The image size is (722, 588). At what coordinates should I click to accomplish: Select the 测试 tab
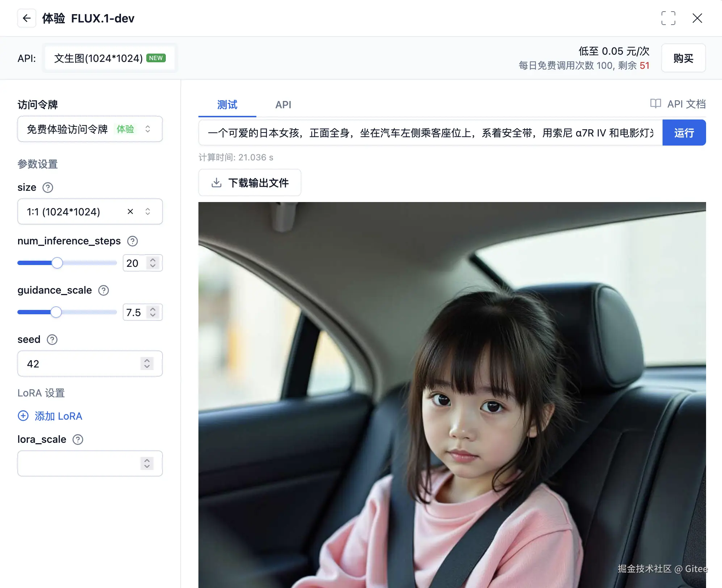pyautogui.click(x=227, y=105)
